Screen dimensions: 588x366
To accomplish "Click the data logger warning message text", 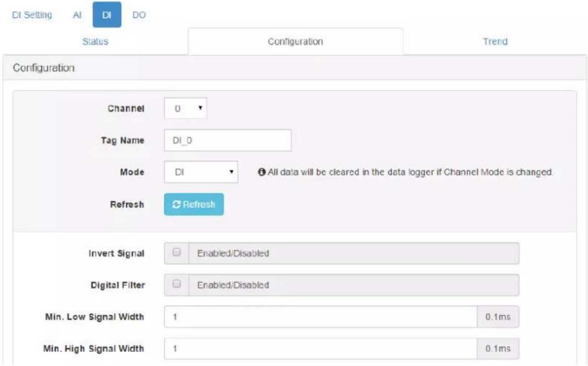I will pyautogui.click(x=410, y=172).
